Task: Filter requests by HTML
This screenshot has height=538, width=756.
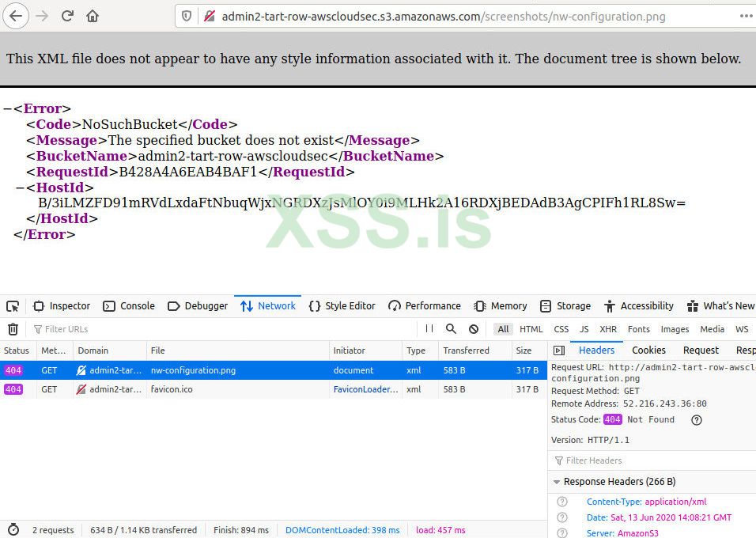Action: click(x=531, y=329)
